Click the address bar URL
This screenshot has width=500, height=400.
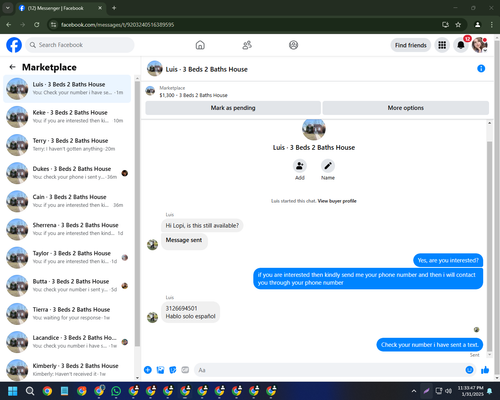[117, 25]
